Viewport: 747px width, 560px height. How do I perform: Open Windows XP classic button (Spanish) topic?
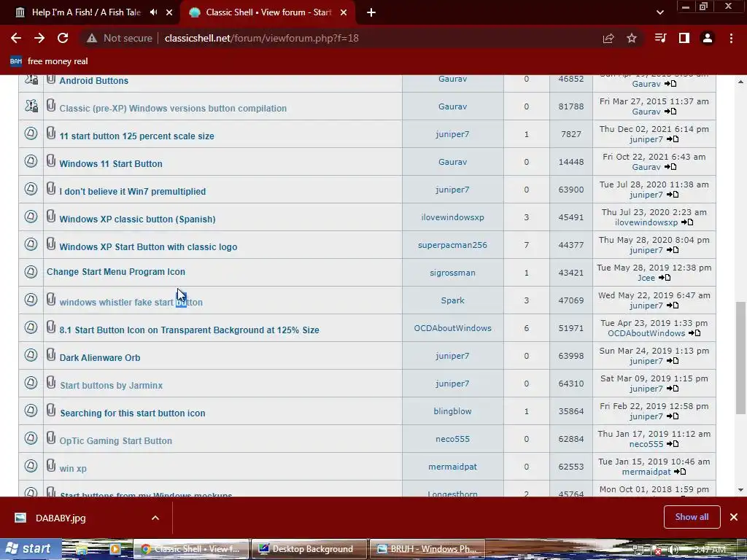pos(137,219)
